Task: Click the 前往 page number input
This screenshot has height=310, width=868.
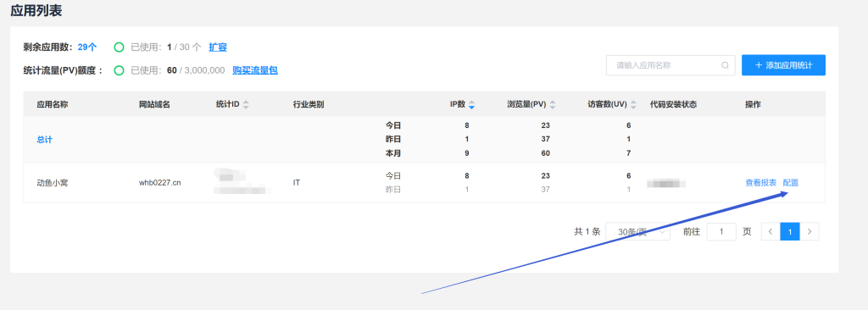Action: (x=721, y=232)
